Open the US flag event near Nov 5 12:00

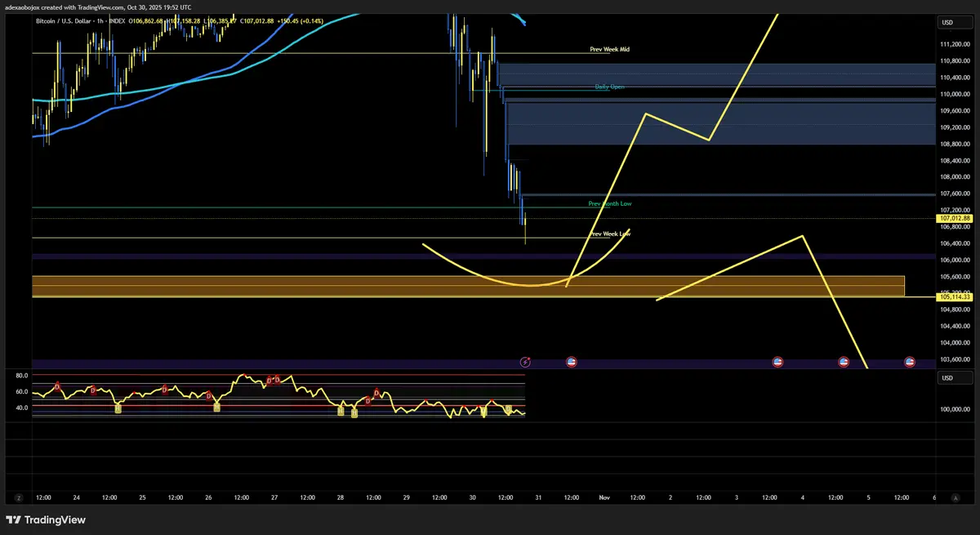tap(909, 361)
